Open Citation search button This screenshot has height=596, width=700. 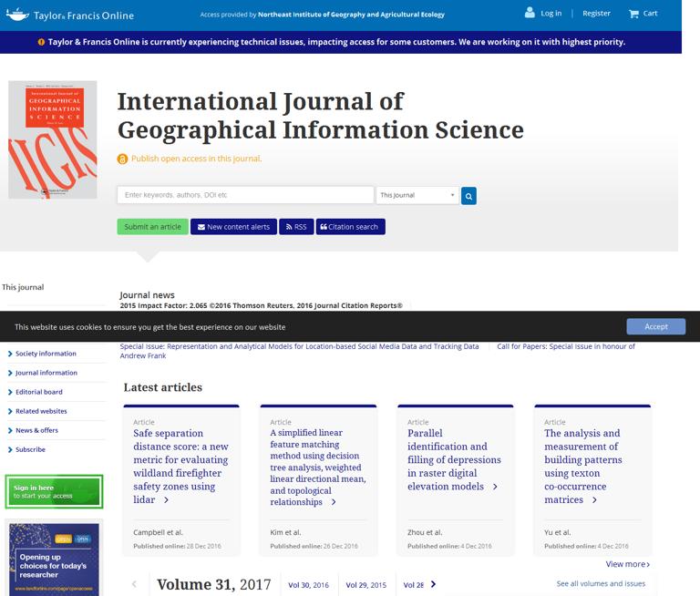(350, 227)
